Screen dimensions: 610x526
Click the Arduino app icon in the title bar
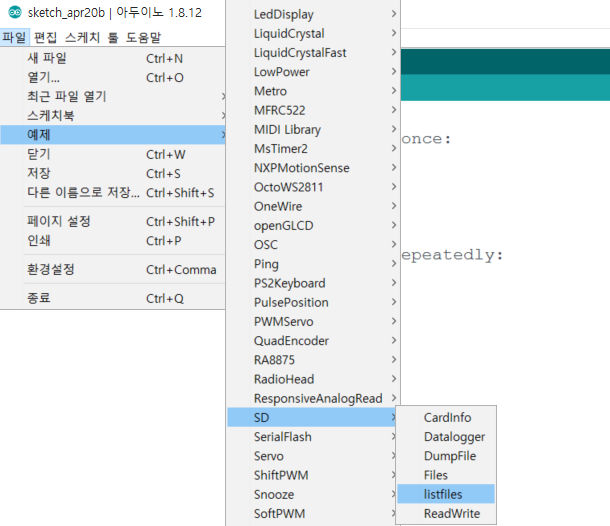coord(15,12)
